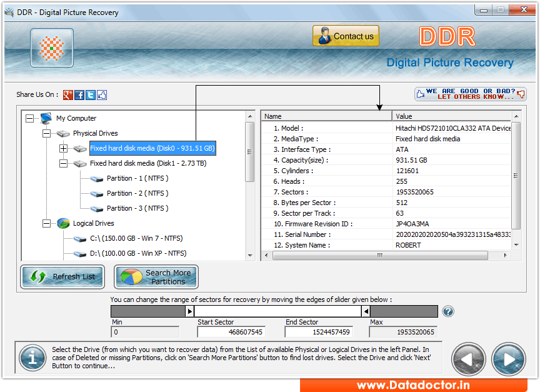Click the thumbs-up like icon
Viewport: 540px width, 392px height.
coord(102,95)
